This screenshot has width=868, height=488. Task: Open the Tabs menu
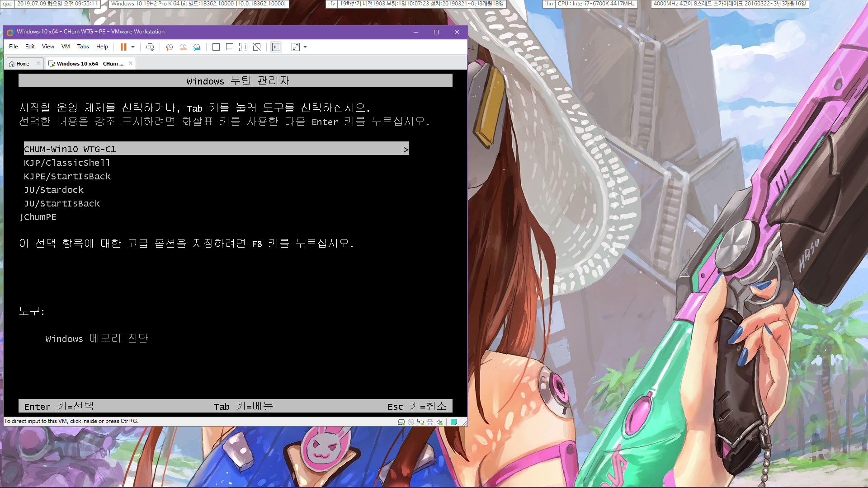(x=83, y=47)
